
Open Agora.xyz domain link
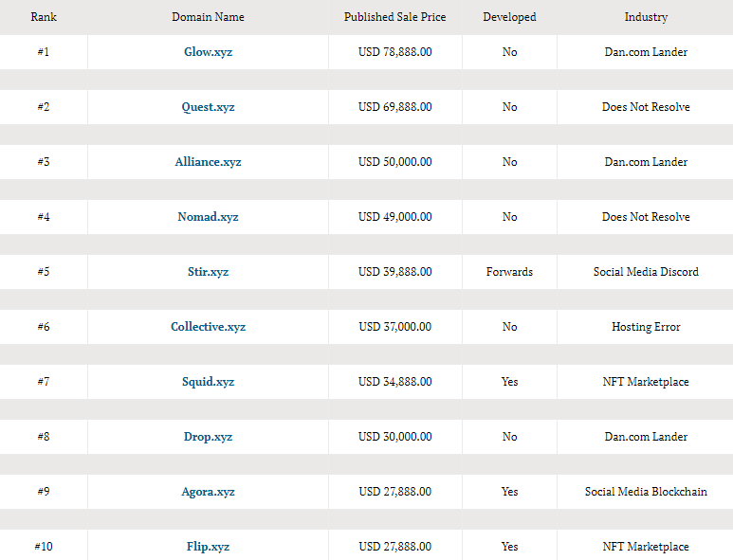pyautogui.click(x=208, y=492)
